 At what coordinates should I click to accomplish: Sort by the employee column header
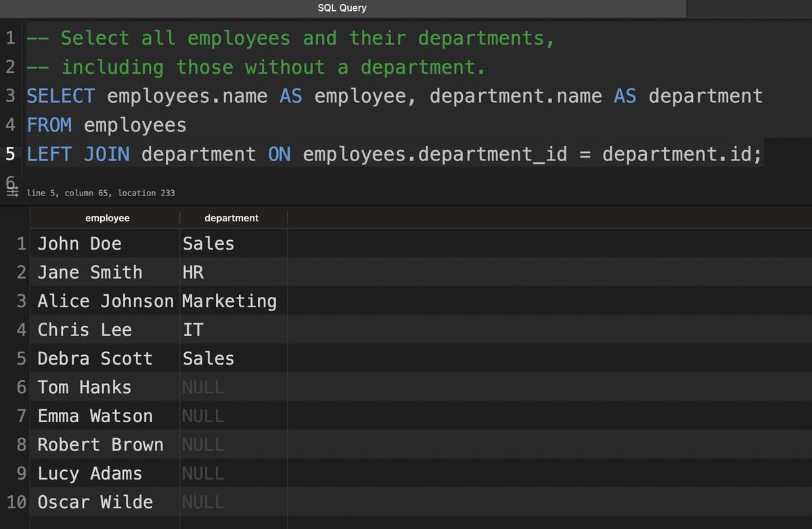(x=107, y=218)
